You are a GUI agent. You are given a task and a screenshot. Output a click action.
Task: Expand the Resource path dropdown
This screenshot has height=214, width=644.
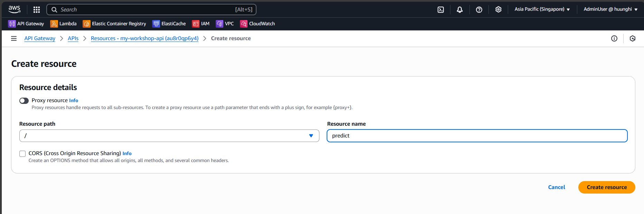pos(169,136)
